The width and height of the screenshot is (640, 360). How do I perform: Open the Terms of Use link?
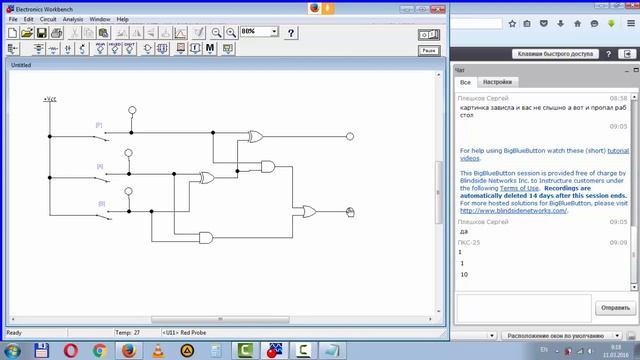[519, 188]
